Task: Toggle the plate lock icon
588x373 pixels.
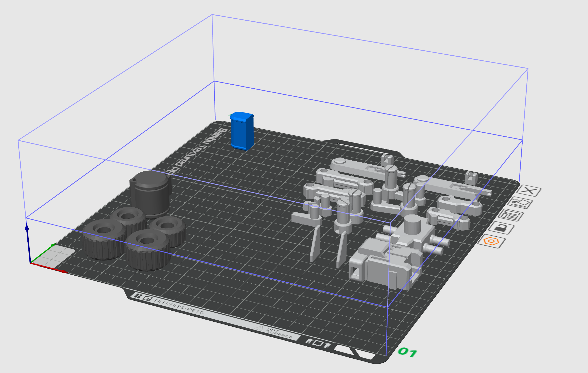Action: click(501, 228)
